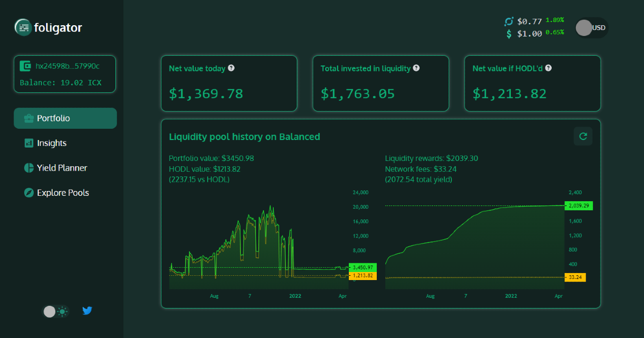Toggle the light/dark theme switch

56,311
